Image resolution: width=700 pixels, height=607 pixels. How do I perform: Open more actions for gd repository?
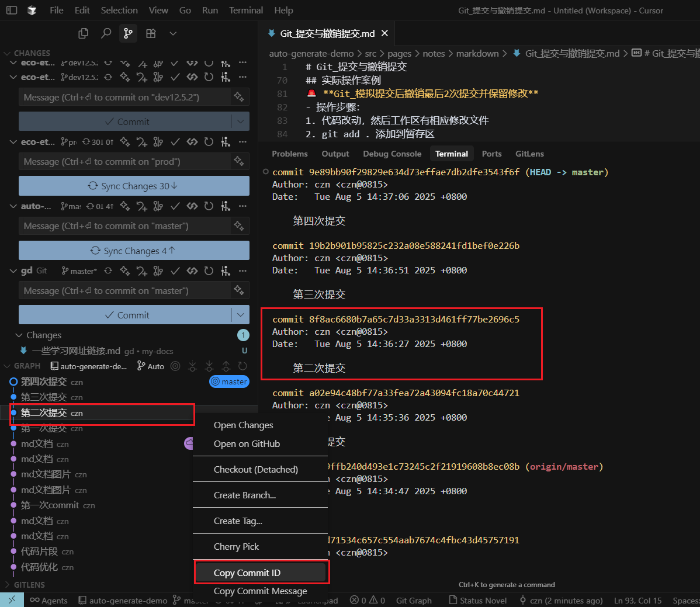point(242,270)
